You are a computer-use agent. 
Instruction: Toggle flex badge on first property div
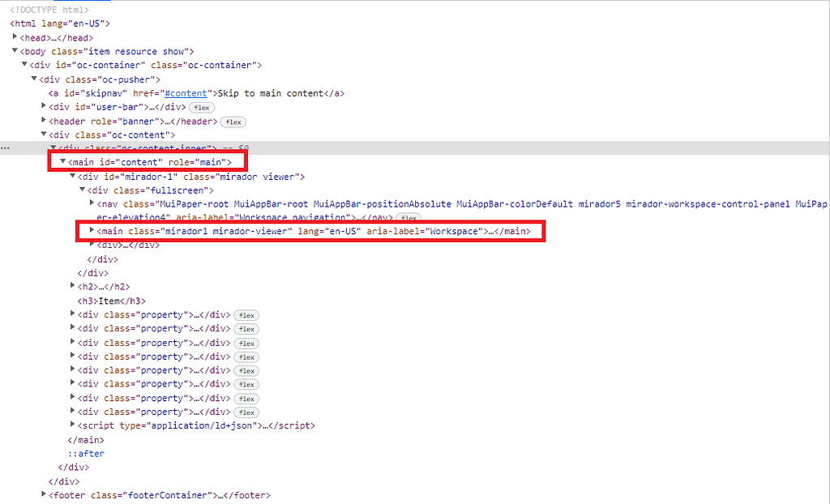(246, 315)
